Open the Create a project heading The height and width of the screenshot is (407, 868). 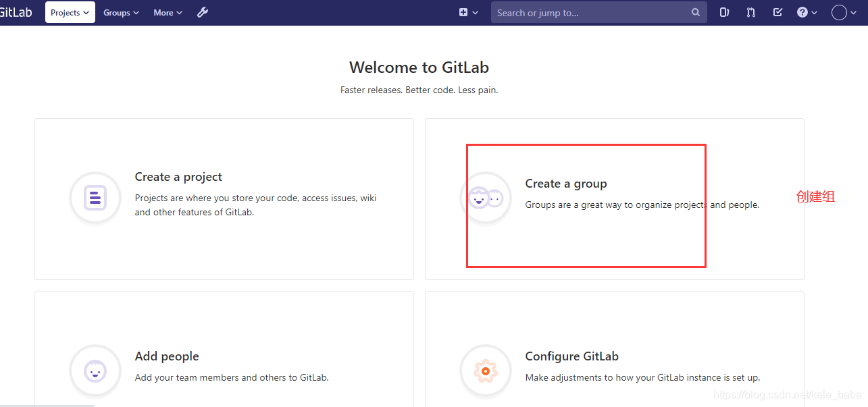(x=178, y=177)
